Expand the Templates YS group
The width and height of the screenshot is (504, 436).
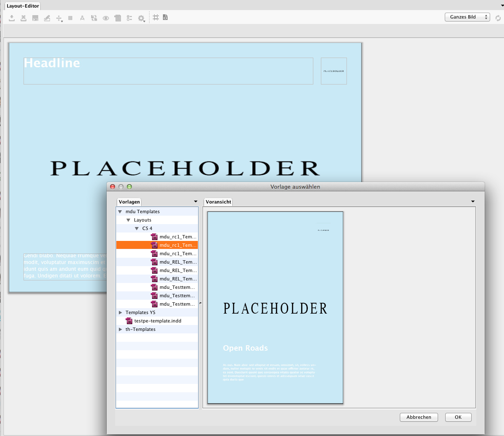point(121,312)
